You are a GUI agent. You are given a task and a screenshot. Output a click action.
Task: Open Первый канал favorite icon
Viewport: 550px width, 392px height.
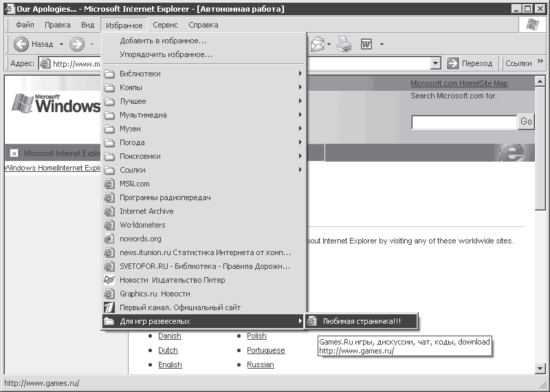[x=109, y=308]
